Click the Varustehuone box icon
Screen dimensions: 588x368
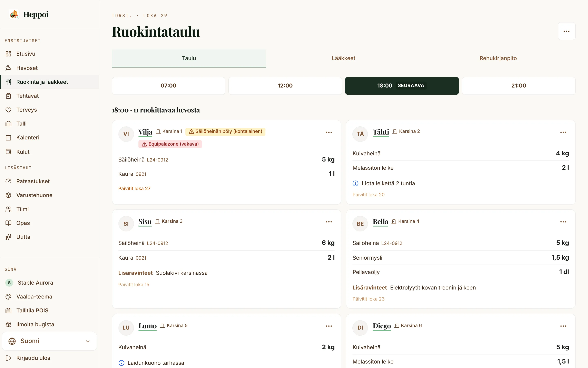[x=9, y=195]
